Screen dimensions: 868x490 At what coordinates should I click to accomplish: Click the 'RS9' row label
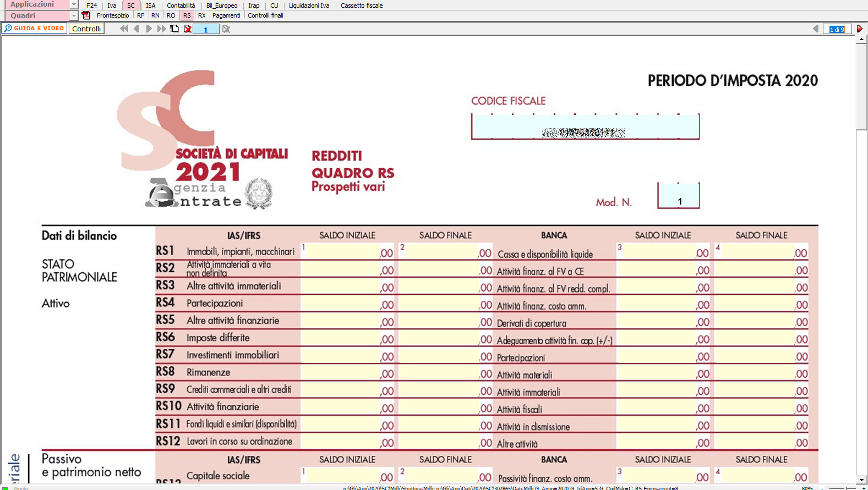(x=165, y=389)
